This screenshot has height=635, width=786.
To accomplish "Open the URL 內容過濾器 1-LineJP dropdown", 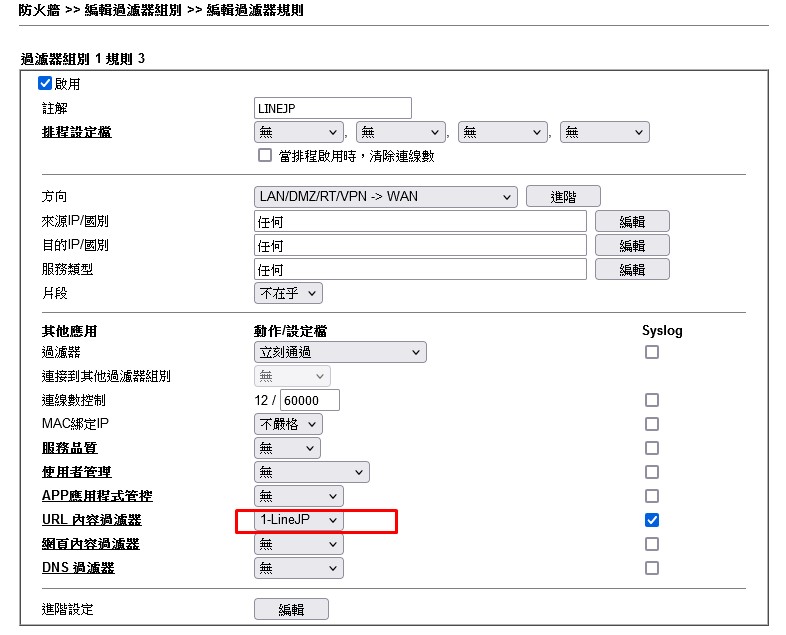I will tap(299, 520).
